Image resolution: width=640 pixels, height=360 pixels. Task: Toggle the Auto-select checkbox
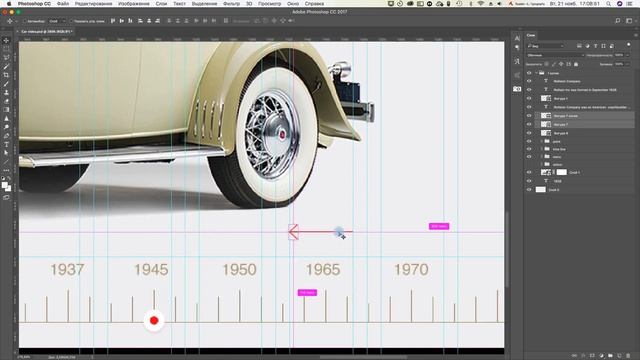pyautogui.click(x=24, y=21)
